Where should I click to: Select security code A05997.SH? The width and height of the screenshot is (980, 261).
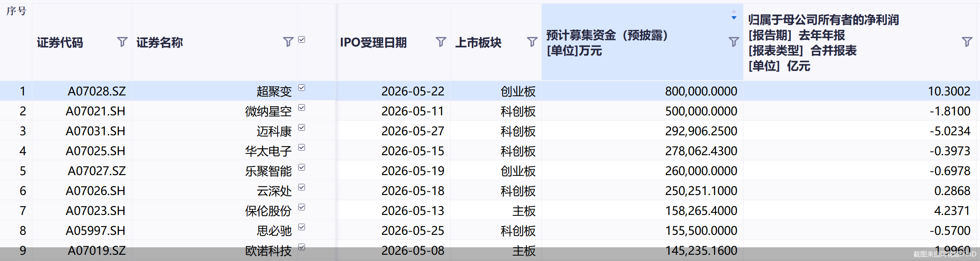pos(95,230)
